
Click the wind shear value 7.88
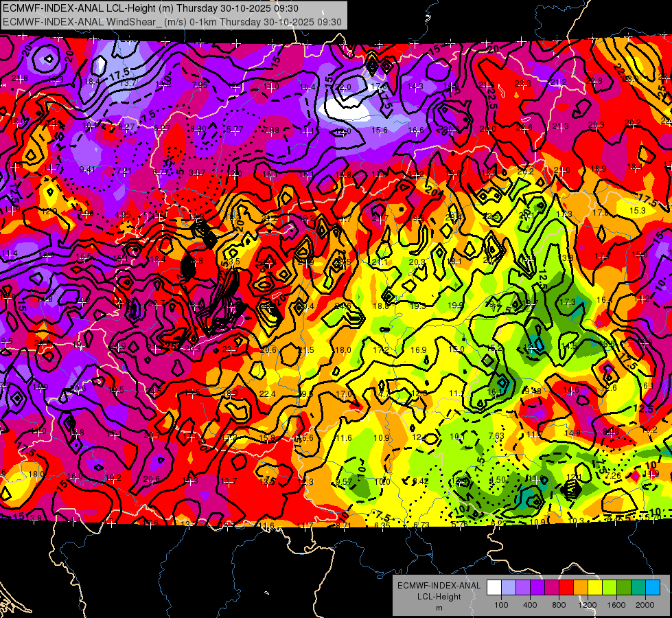[x=271, y=130]
